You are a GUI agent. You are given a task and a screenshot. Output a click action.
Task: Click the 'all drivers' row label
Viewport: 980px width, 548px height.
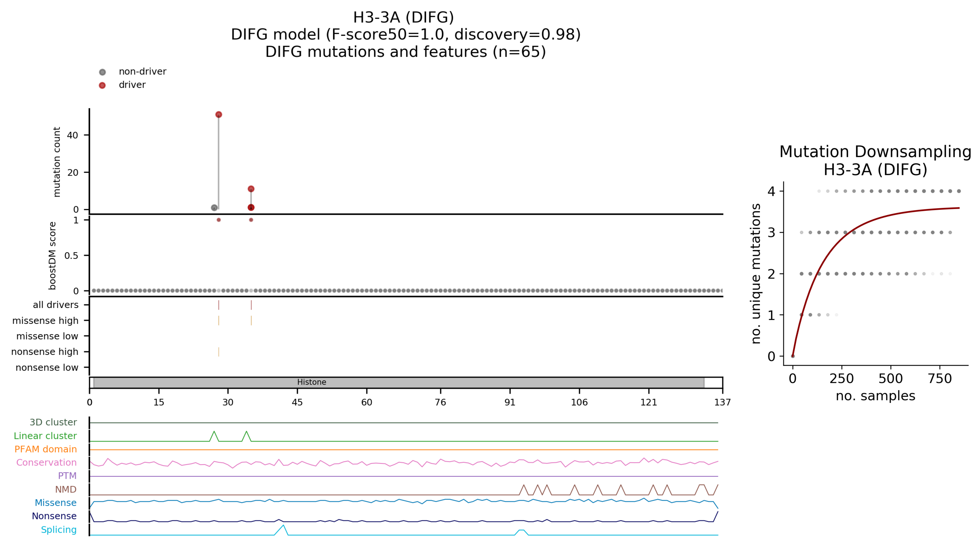pos(56,305)
